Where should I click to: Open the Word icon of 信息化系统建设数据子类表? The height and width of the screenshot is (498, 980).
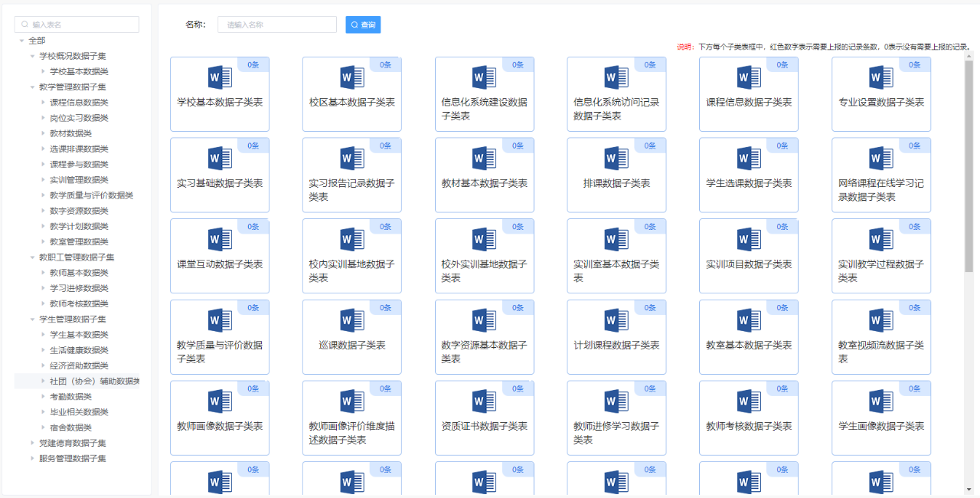(x=484, y=77)
